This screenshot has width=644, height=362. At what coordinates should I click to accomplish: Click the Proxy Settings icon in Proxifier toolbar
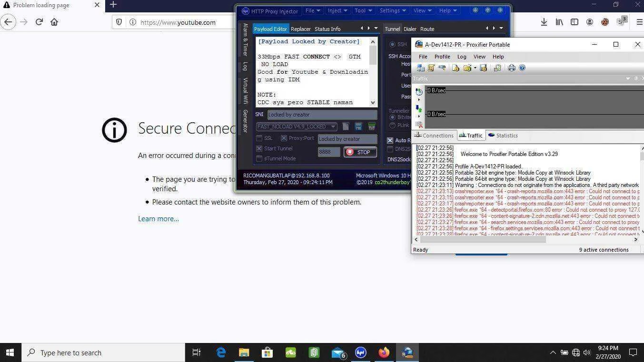click(420, 68)
